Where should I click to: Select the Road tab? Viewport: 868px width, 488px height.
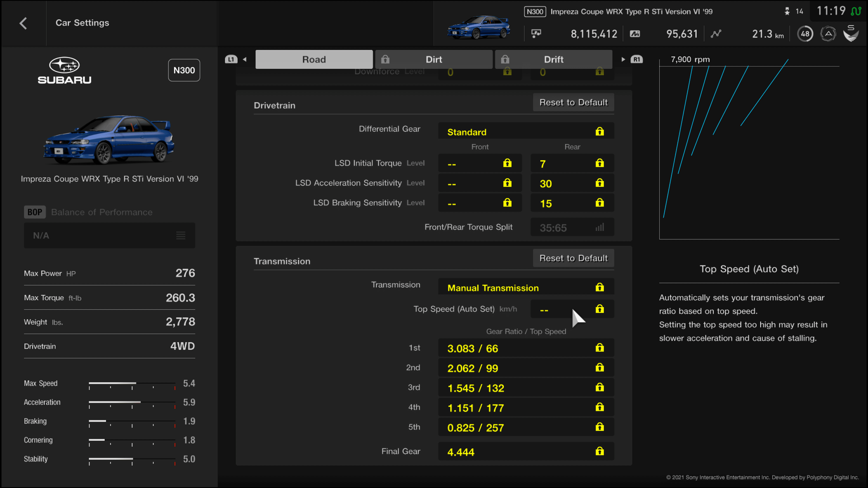point(314,60)
